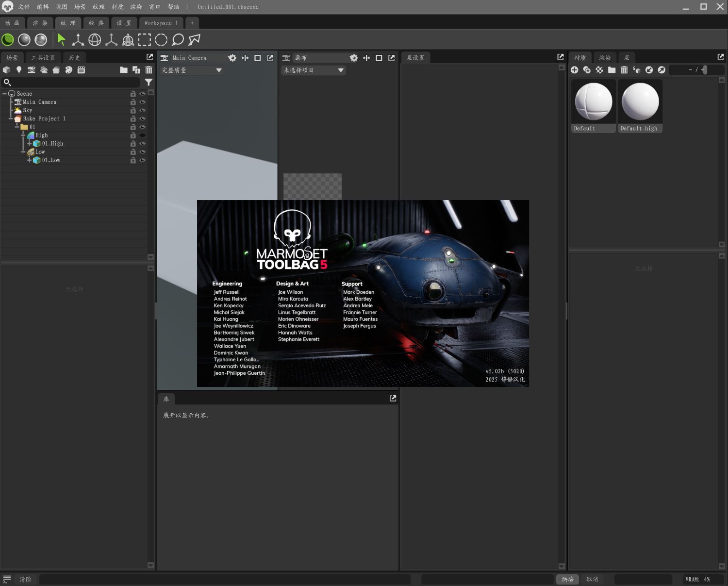Activate the rotate globe tool
The image size is (728, 586).
(95, 40)
